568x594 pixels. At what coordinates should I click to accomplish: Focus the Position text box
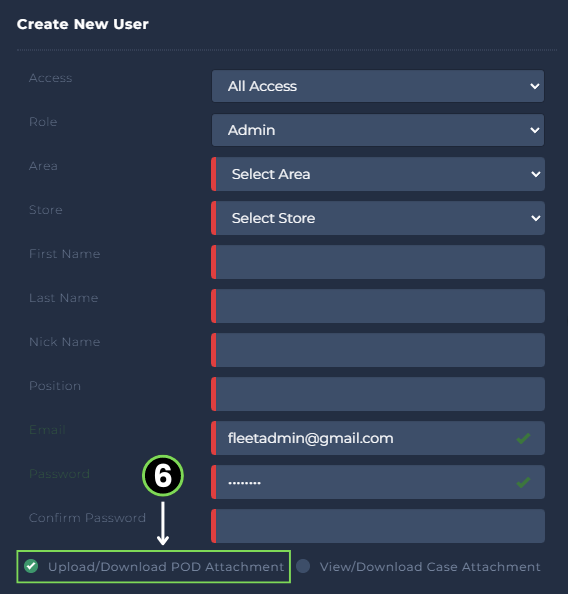point(378,394)
